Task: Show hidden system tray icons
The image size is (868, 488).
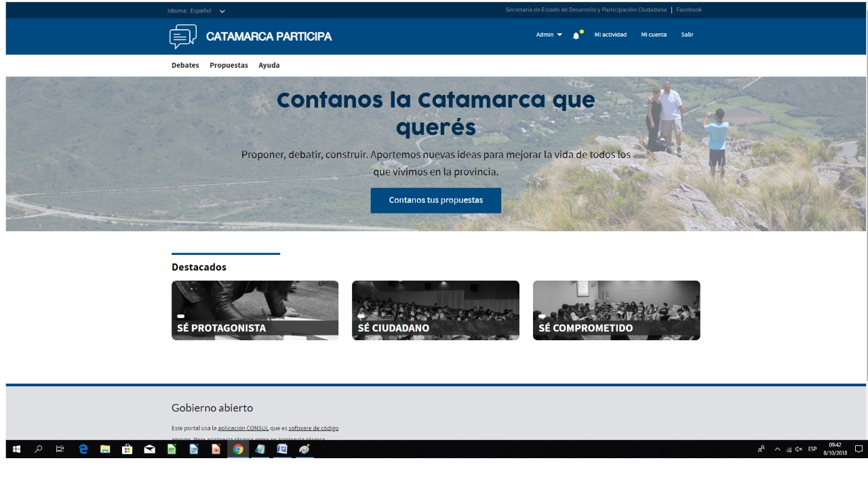Action: [778, 449]
